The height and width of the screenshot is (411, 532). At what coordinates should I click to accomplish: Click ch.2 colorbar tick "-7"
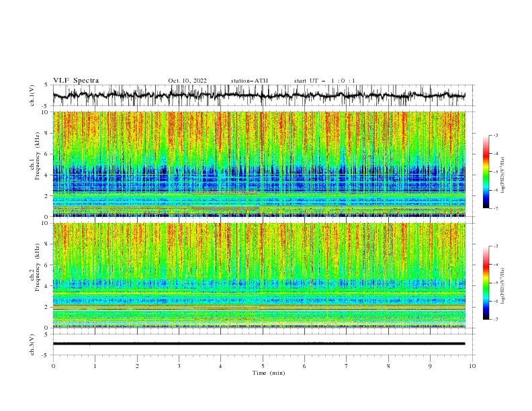pyautogui.click(x=496, y=320)
